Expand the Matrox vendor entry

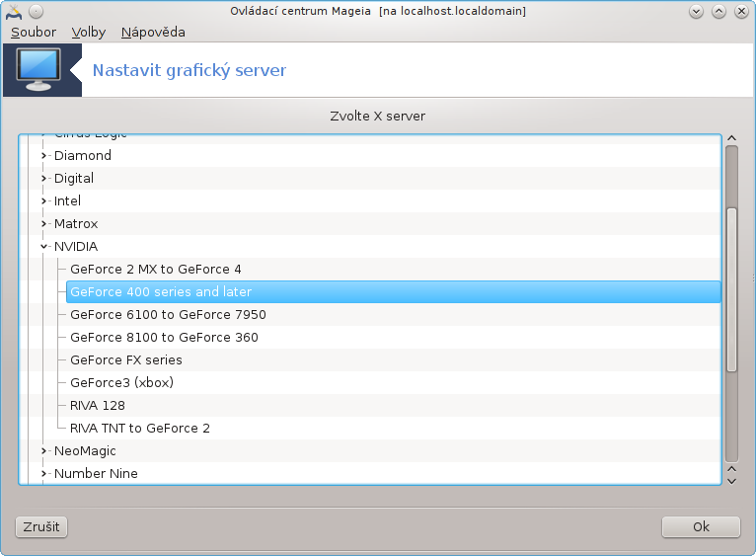pos(43,223)
